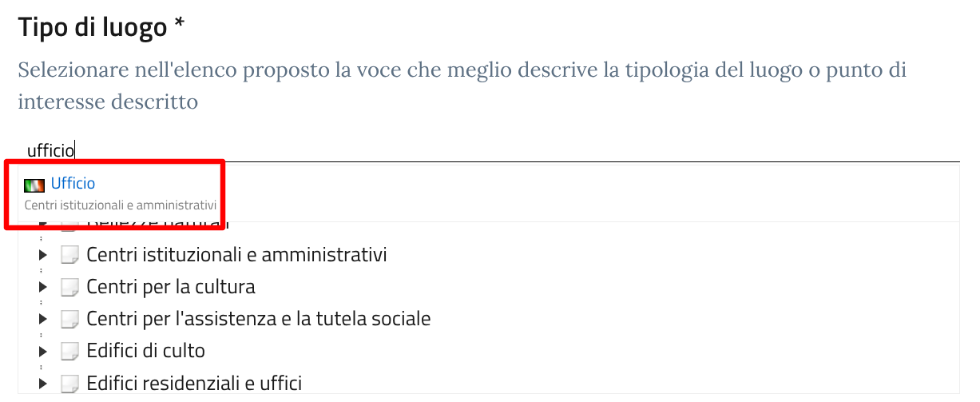980x402 pixels.
Task: Check the Centri istituzionali e amministrativi checkbox
Action: 70,255
